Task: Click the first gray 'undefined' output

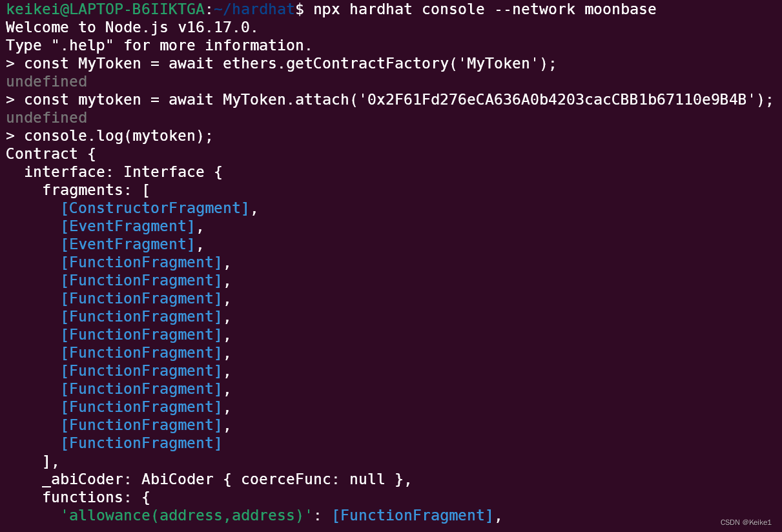Action: click(46, 81)
